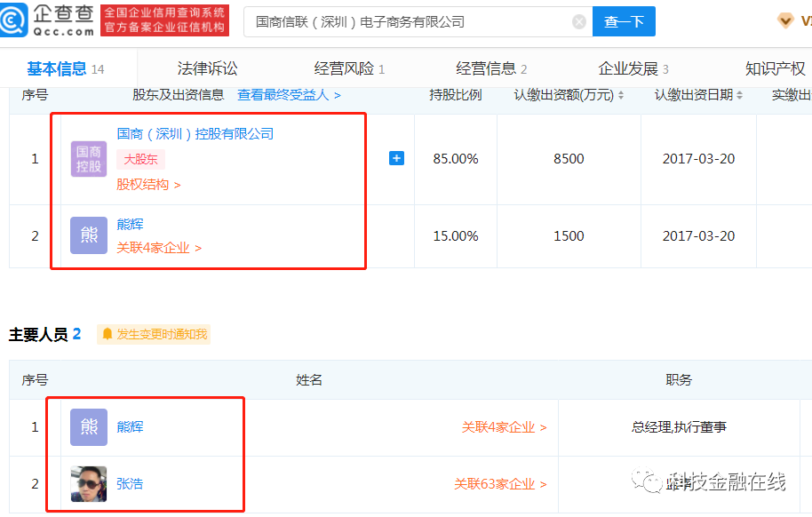This screenshot has height=517, width=812.
Task: Open the 企业发展 tab
Action: click(x=626, y=67)
